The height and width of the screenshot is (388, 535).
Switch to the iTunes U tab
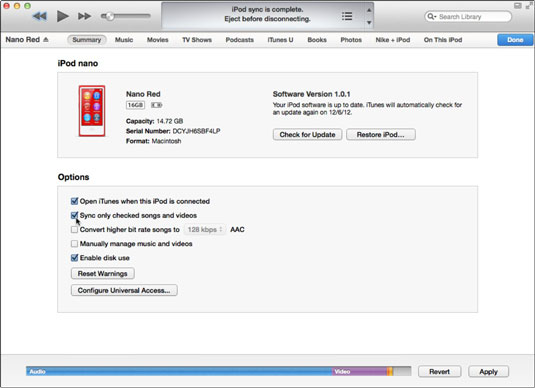click(280, 40)
